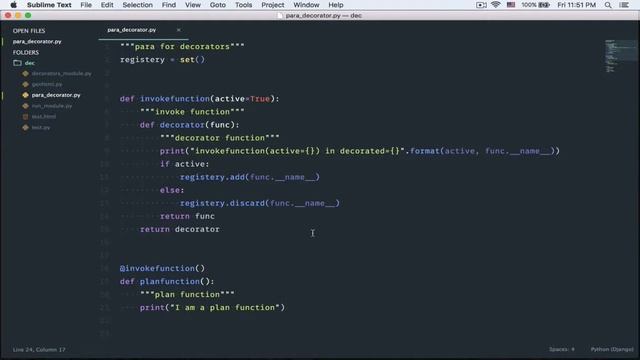Click the OPEN FILES sidebar heading
Image resolution: width=640 pixels, height=360 pixels.
(29, 31)
